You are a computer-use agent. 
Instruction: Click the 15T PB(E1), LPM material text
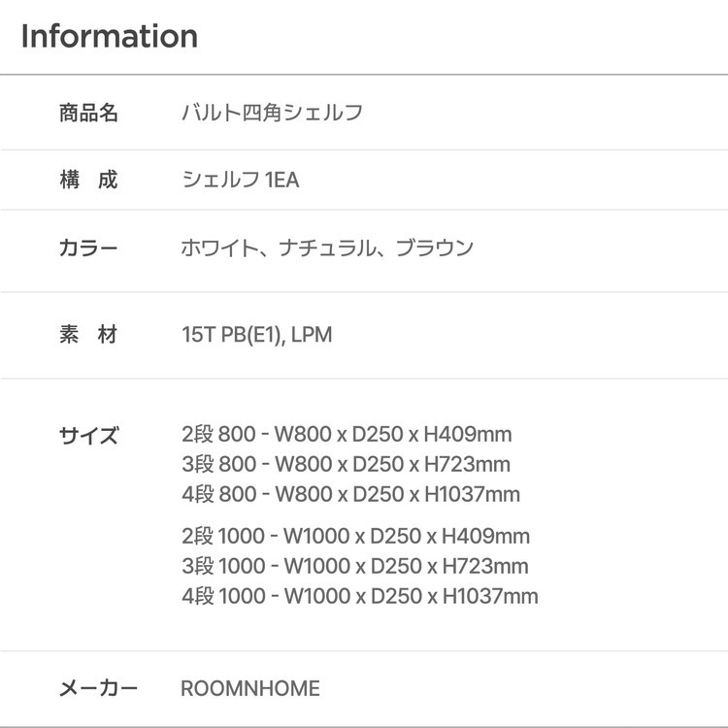[x=256, y=335]
